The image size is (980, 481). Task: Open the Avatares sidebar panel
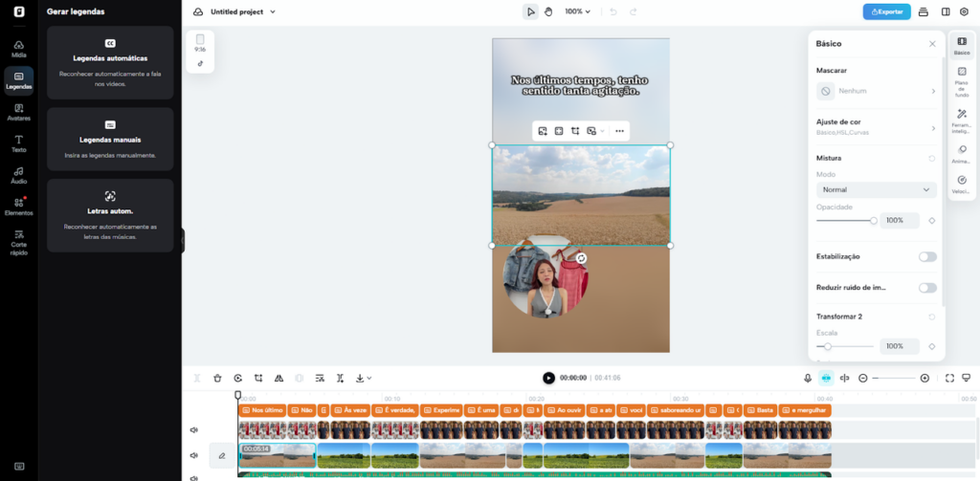point(18,112)
